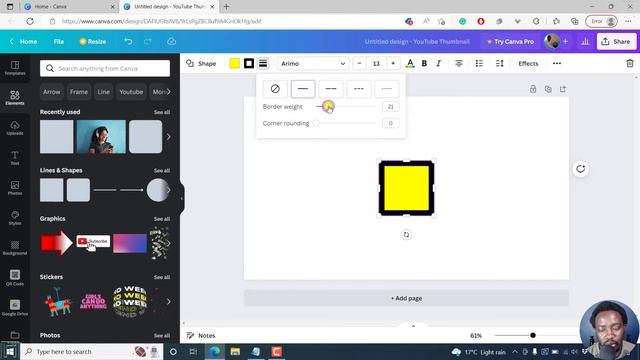Open the Templates sidebar panel
This screenshot has height=360, width=640.
click(x=15, y=68)
